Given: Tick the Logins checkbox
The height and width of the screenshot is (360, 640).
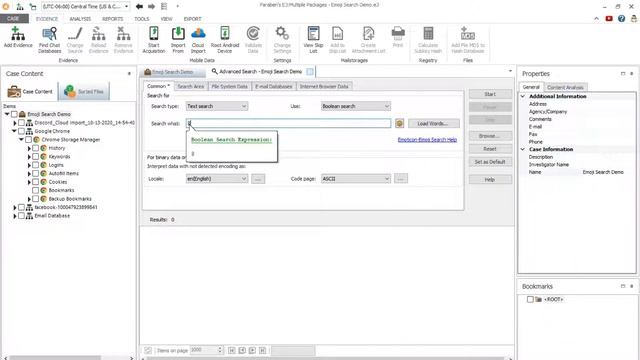Looking at the screenshot, I should tap(36, 165).
